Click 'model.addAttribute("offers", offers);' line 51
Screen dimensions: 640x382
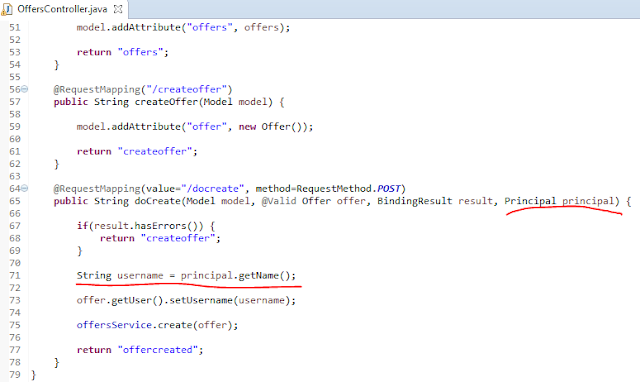pos(183,27)
